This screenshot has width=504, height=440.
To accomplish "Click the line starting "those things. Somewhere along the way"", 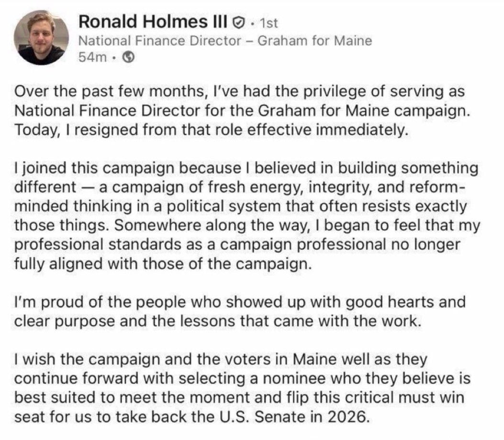I will tap(246, 225).
